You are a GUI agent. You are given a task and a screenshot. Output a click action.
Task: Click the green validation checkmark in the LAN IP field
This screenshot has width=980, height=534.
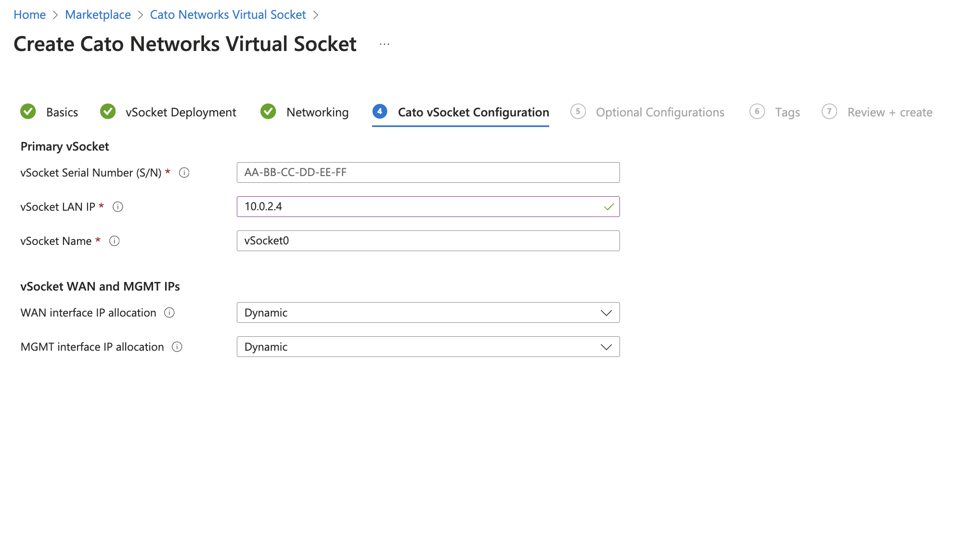608,207
